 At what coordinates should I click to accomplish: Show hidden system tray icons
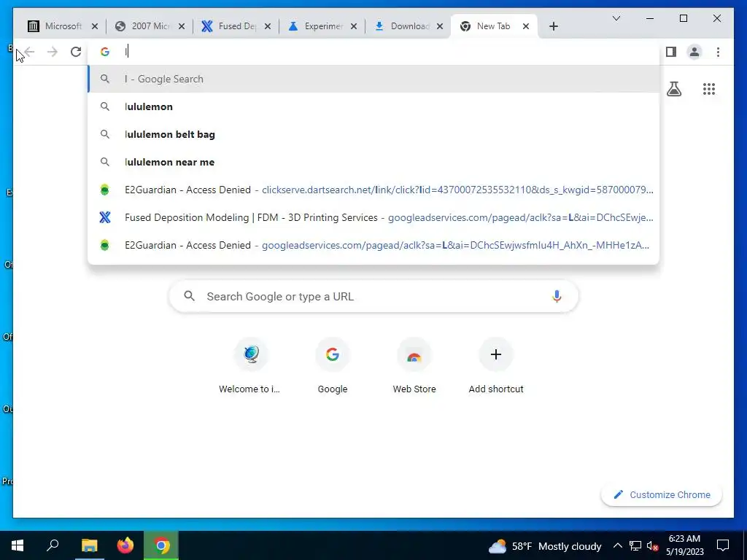(617, 545)
